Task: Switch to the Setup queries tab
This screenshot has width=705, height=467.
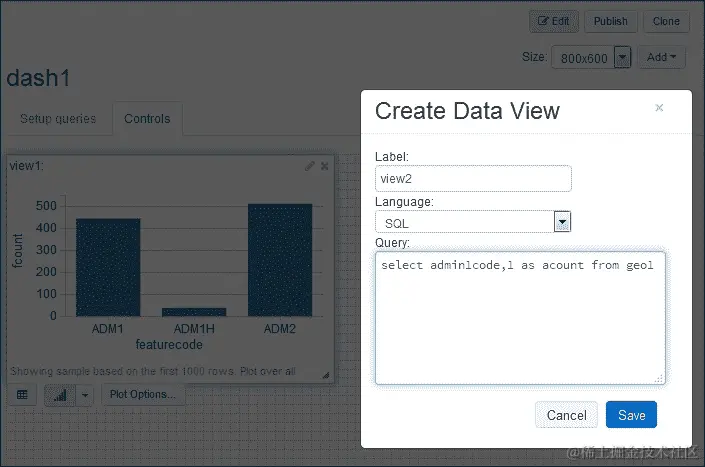Action: 58,119
